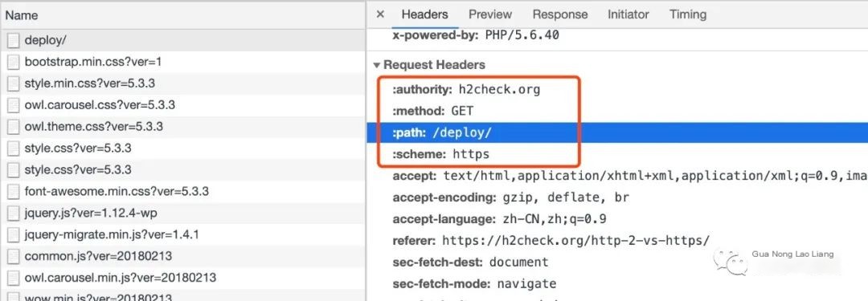Viewport: 868px width, 301px height.
Task: Click the file icon beside font-awesome.min.css?ver=5.3.3
Action: click(x=14, y=192)
